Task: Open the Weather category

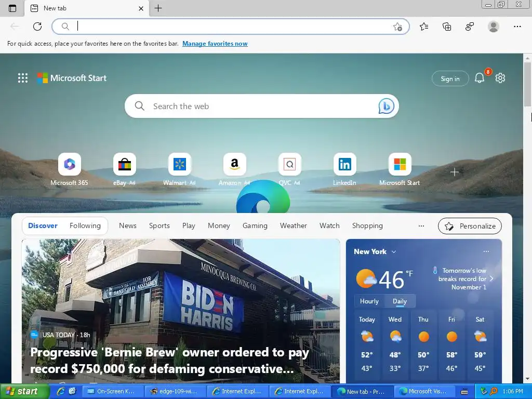Action: click(294, 225)
